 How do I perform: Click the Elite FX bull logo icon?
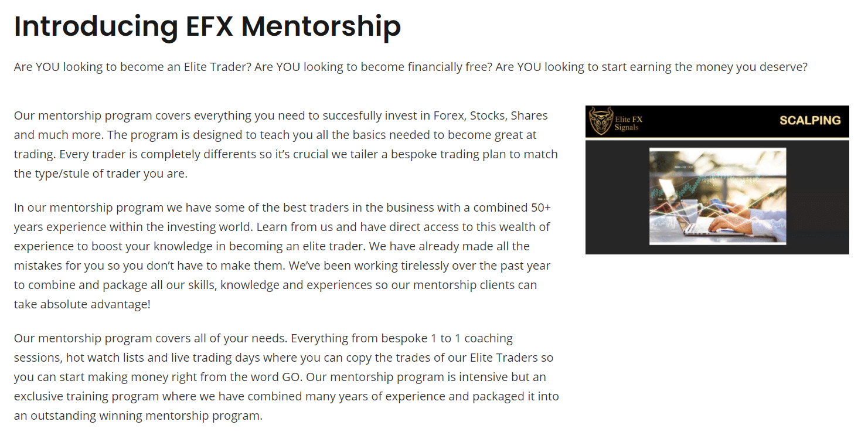[x=601, y=121]
